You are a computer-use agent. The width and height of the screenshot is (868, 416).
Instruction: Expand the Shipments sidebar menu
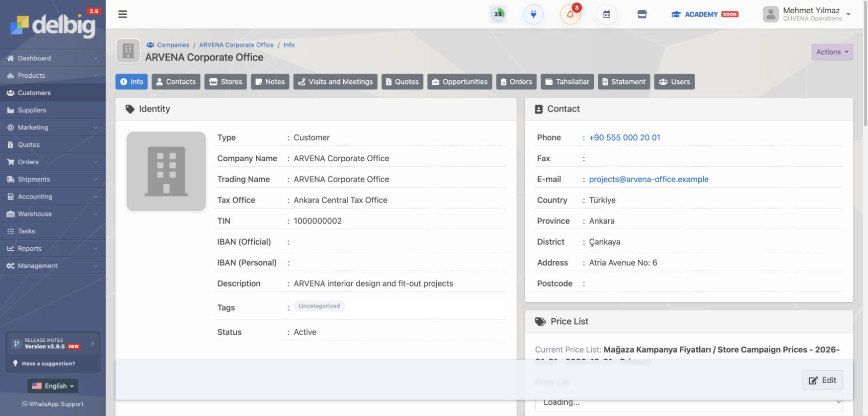[53, 180]
